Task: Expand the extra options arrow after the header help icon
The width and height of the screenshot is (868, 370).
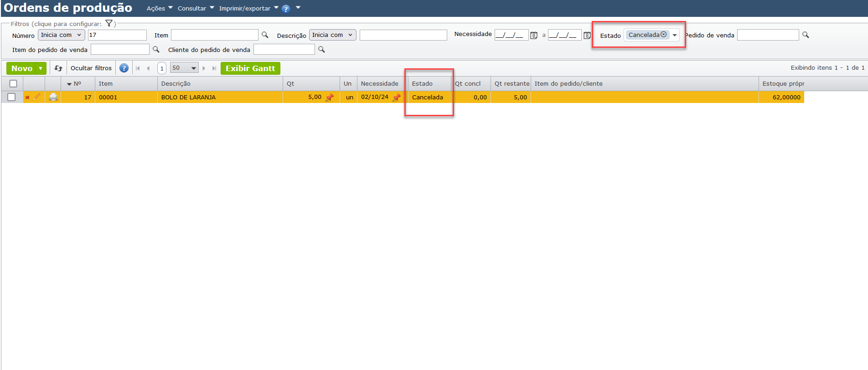Action: 298,8
